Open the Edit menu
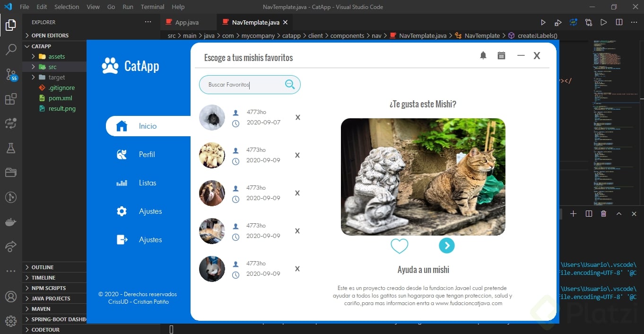644x334 pixels. (x=42, y=7)
